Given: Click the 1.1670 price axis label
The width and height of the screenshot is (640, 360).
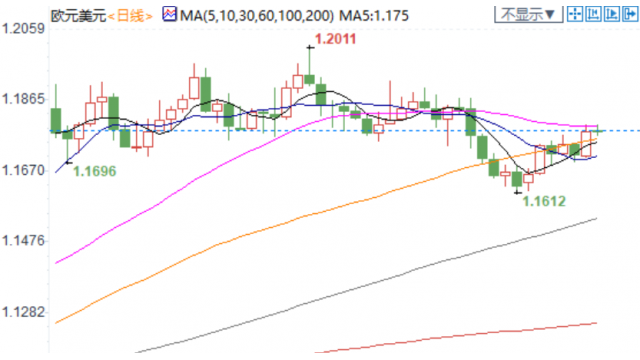Looking at the screenshot, I should tap(23, 170).
